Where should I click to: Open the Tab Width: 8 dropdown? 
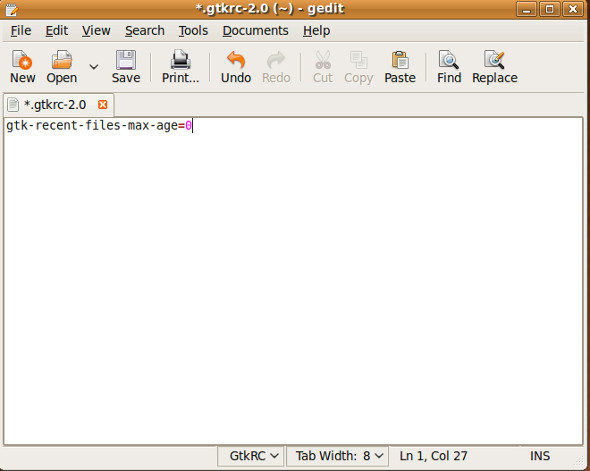point(338,456)
